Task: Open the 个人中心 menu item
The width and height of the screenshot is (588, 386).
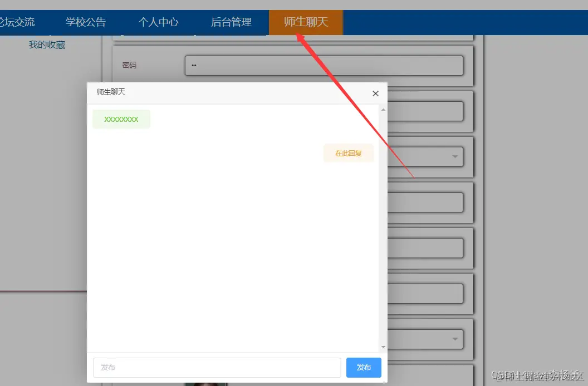Action: coord(158,22)
